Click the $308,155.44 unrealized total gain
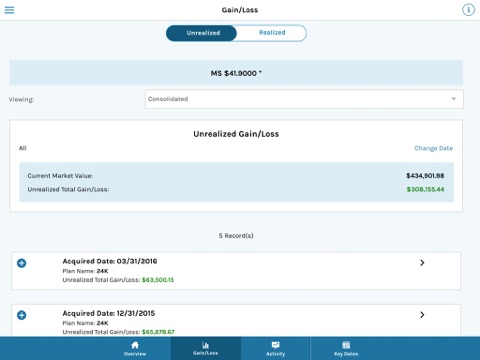 pyautogui.click(x=425, y=189)
